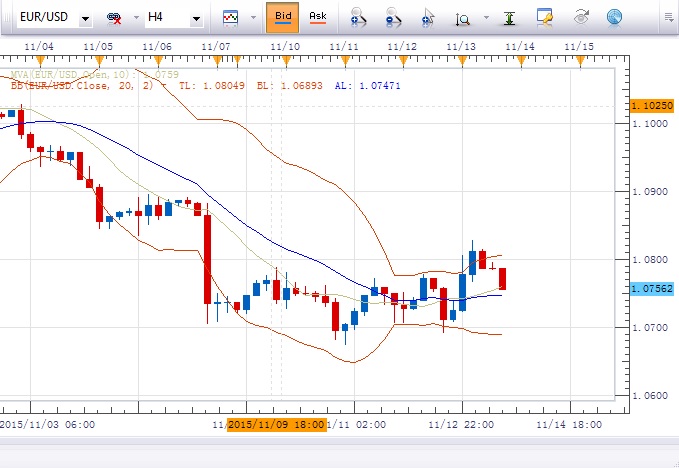Click the toolbar grip handle at left
Screen dimensions: 679x468
click(6, 17)
